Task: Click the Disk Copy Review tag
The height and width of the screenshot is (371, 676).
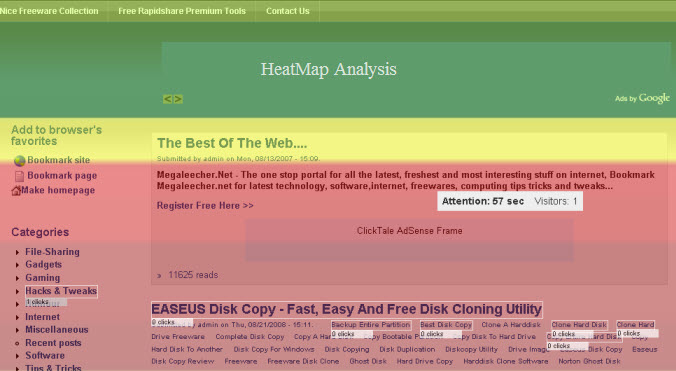Action: (x=182, y=361)
